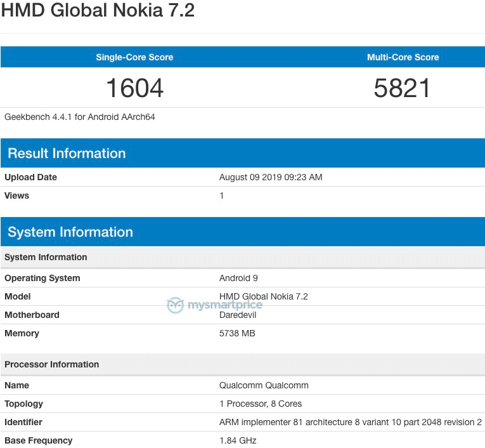Click the Motherboard value Daredevil
This screenshot has width=485, height=448.
click(238, 315)
